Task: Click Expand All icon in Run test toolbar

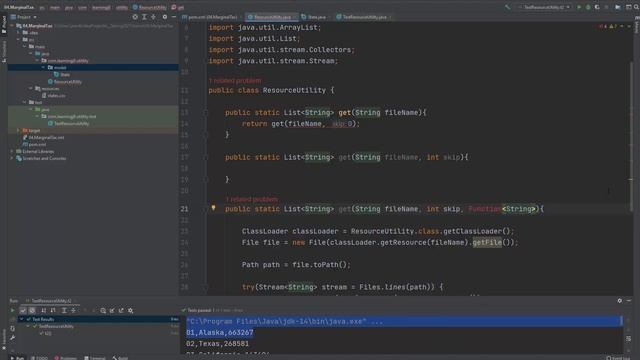Action: pos(64,311)
